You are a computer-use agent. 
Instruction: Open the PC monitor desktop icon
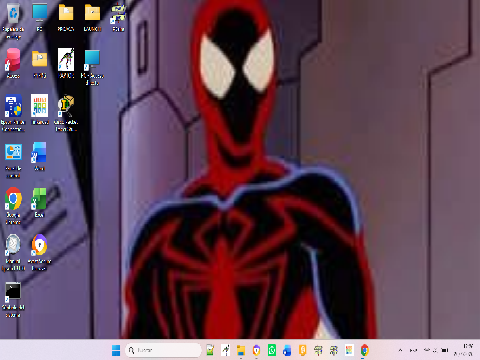[40, 13]
